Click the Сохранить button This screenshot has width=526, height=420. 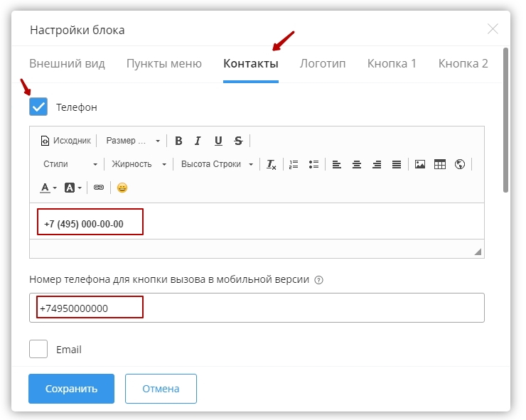(x=71, y=389)
